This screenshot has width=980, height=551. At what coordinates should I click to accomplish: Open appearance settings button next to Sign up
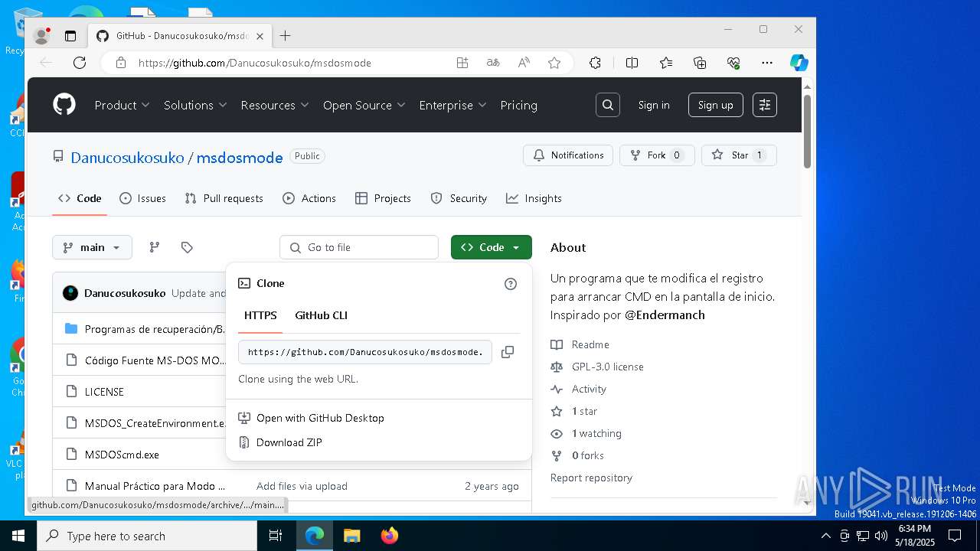[x=765, y=105]
